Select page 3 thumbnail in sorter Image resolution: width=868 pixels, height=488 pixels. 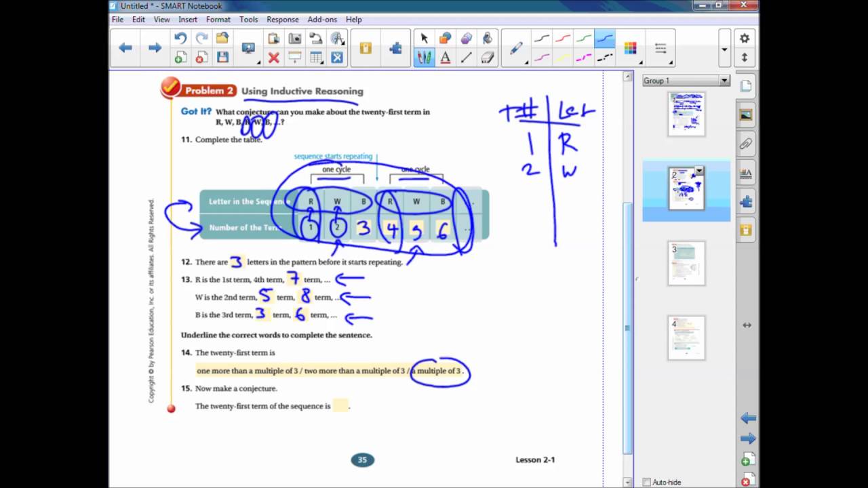pyautogui.click(x=686, y=264)
